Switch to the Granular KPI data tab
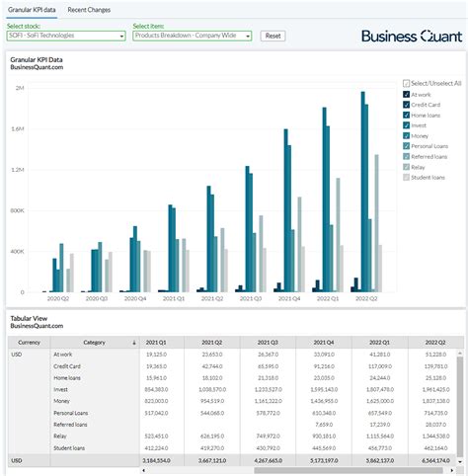The width and height of the screenshot is (468, 476). pyautogui.click(x=32, y=10)
